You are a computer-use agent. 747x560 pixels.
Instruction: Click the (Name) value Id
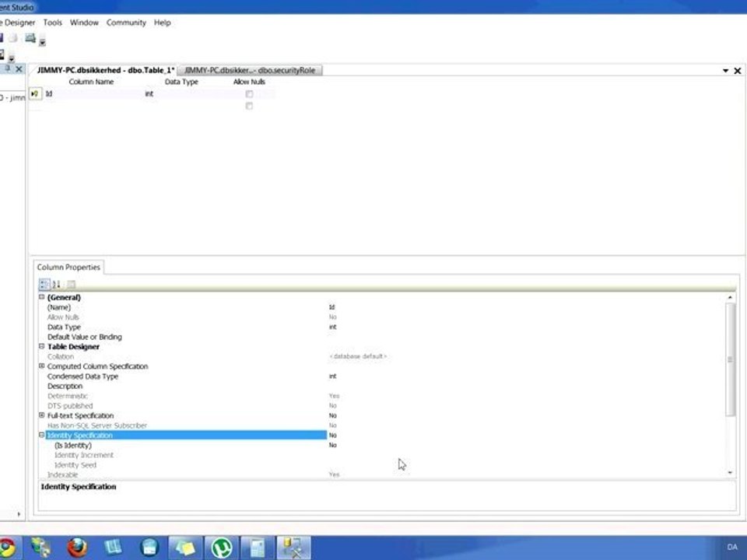331,307
